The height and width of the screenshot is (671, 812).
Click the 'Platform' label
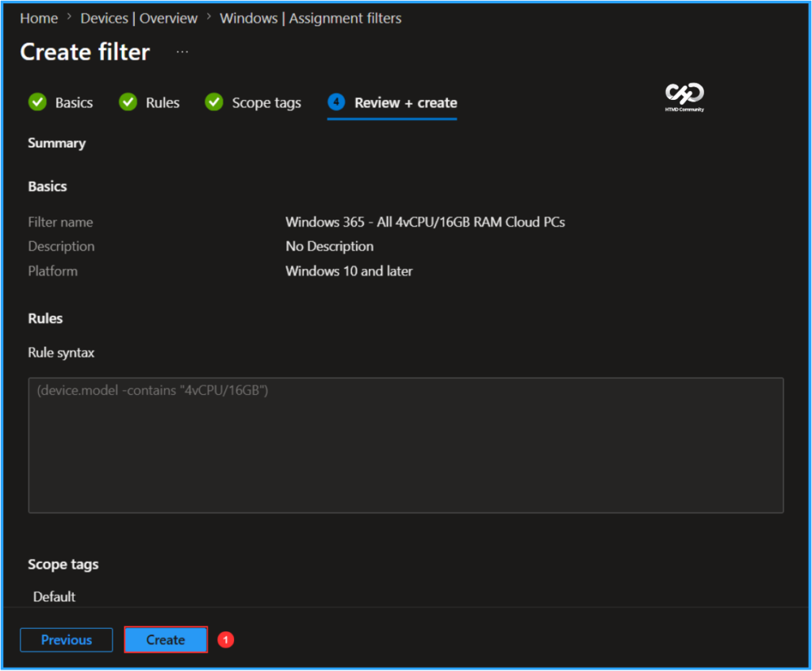[x=53, y=271]
